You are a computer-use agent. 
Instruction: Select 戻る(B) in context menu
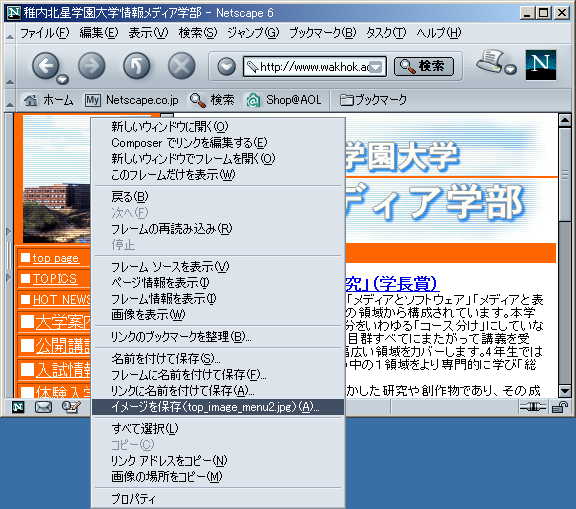tap(218, 197)
